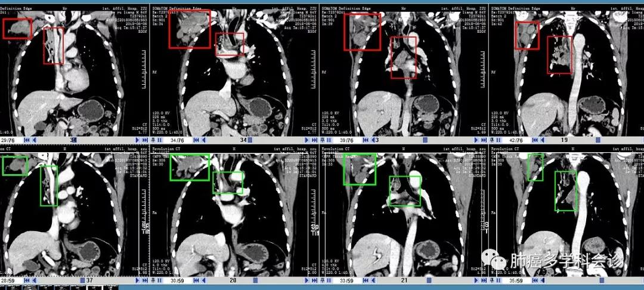Click the 35/59 frame counter field

[516, 280]
